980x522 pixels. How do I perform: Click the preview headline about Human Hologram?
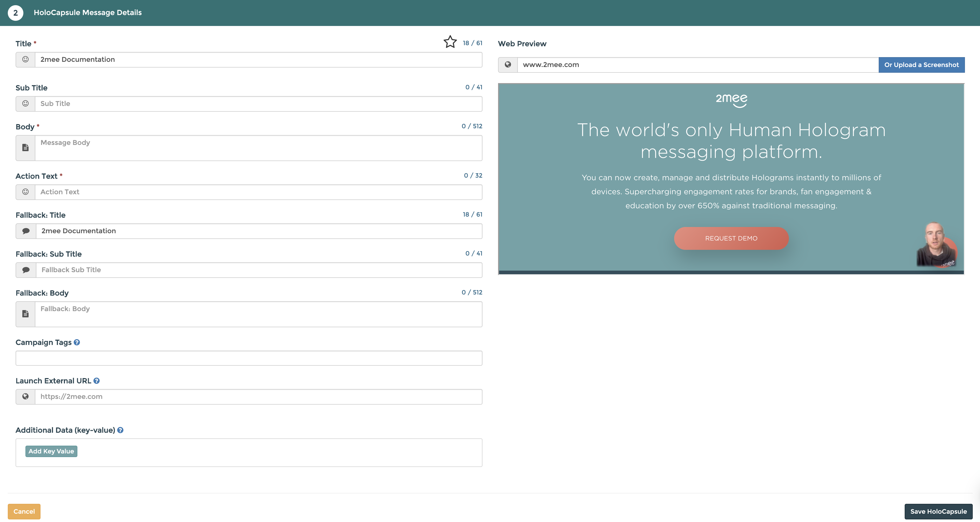coord(731,141)
